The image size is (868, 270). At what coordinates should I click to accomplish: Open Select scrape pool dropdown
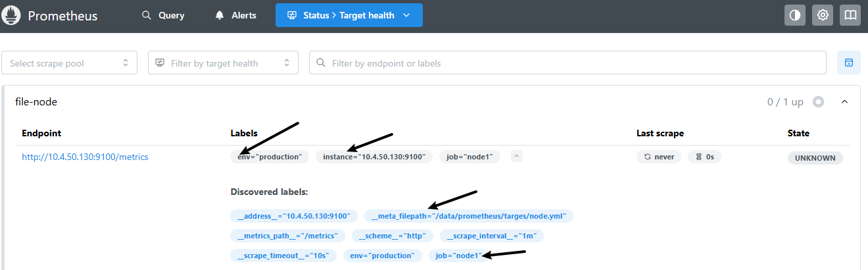pyautogui.click(x=70, y=63)
